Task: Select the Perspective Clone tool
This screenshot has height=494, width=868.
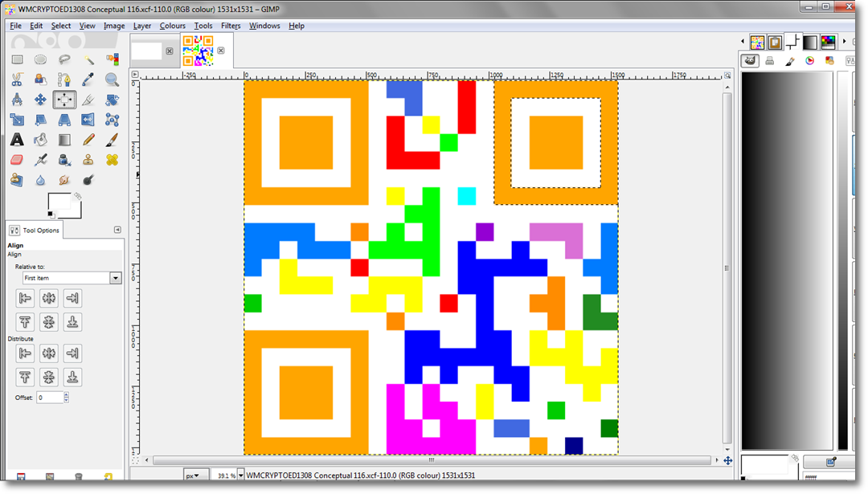Action: (x=17, y=180)
